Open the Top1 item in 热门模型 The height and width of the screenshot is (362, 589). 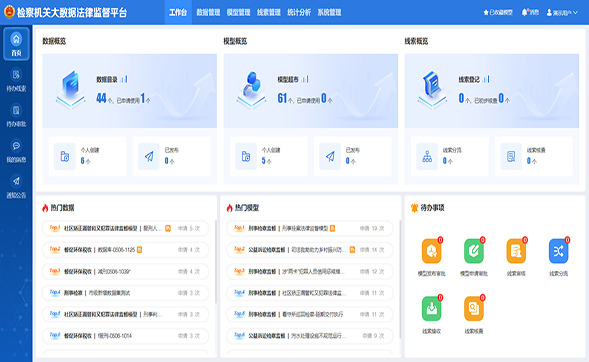coord(310,228)
